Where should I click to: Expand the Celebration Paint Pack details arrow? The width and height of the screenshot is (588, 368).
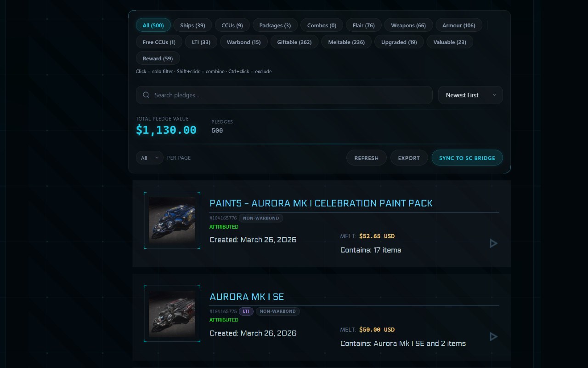(x=493, y=243)
